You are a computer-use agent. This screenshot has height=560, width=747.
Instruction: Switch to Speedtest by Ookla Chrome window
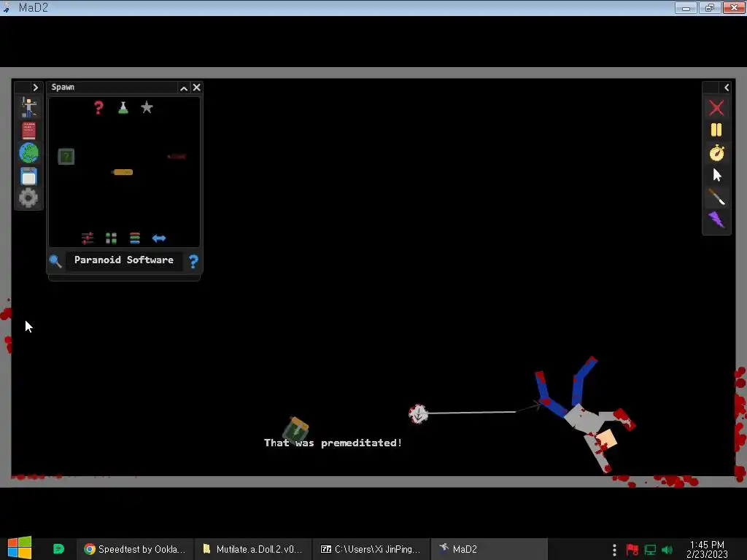135,549
